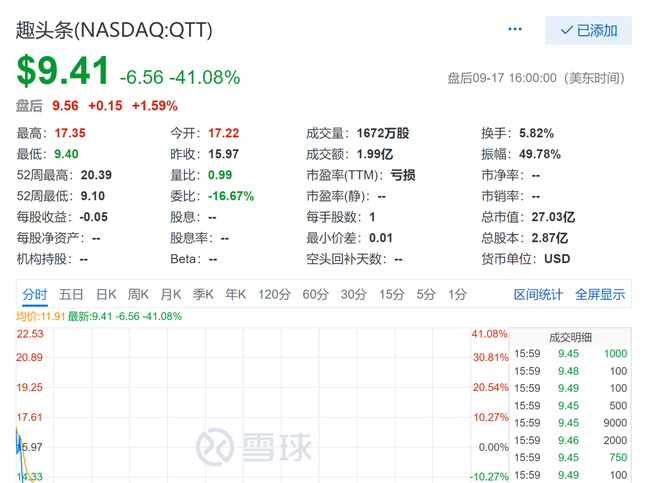Select the 60分 interval tab
The image size is (650, 483).
(x=315, y=294)
